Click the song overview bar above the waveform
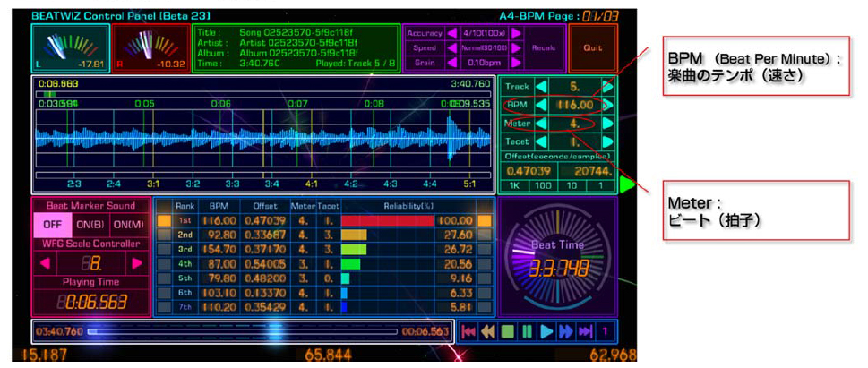 pos(263,94)
